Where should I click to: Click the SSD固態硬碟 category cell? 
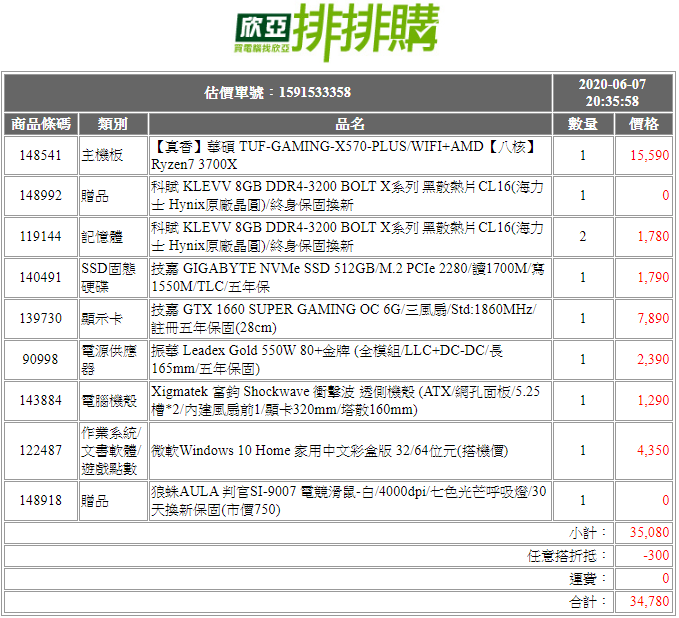coord(113,278)
